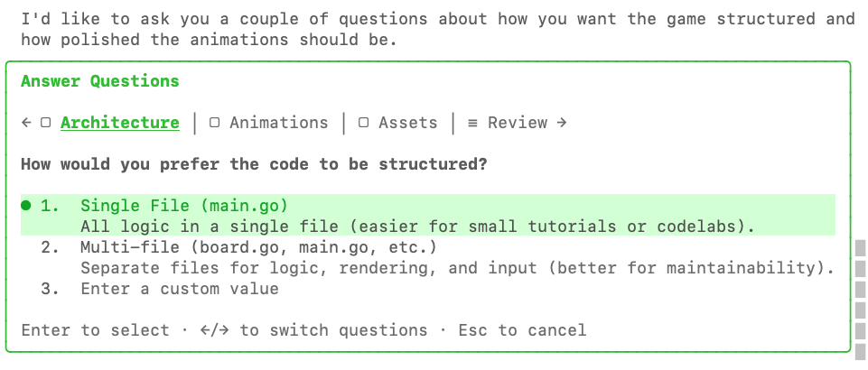Click the Answer Questions heading

point(99,81)
